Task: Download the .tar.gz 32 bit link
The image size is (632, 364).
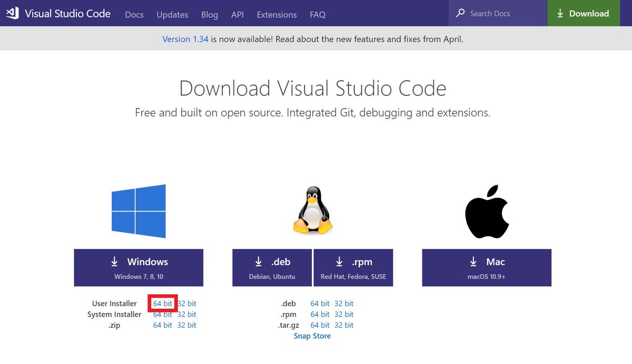Action: (x=344, y=325)
